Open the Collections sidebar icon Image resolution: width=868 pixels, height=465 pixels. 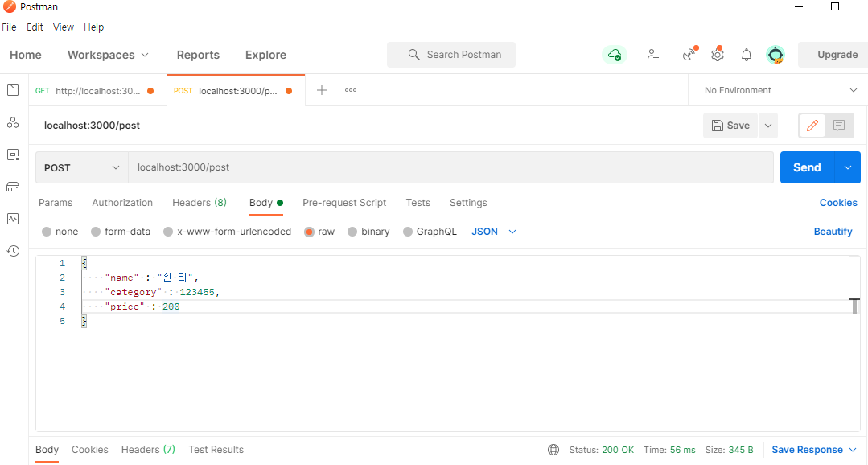(13, 90)
